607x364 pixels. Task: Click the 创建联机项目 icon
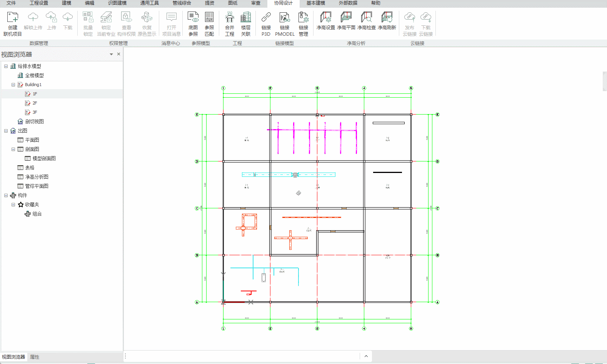tap(13, 17)
